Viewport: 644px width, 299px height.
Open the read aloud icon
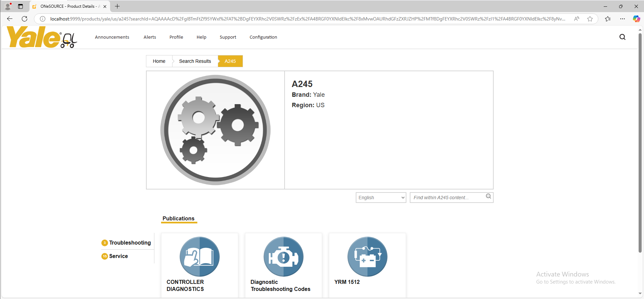tap(577, 19)
